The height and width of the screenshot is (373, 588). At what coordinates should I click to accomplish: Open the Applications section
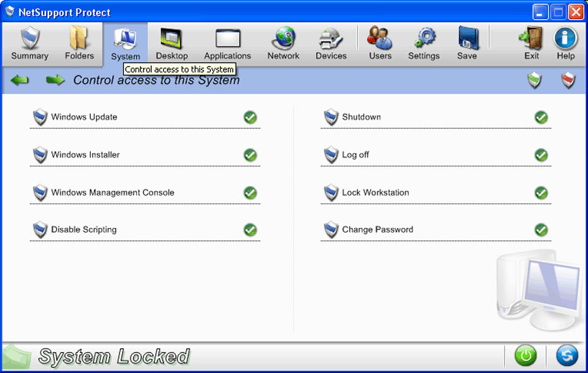click(227, 44)
